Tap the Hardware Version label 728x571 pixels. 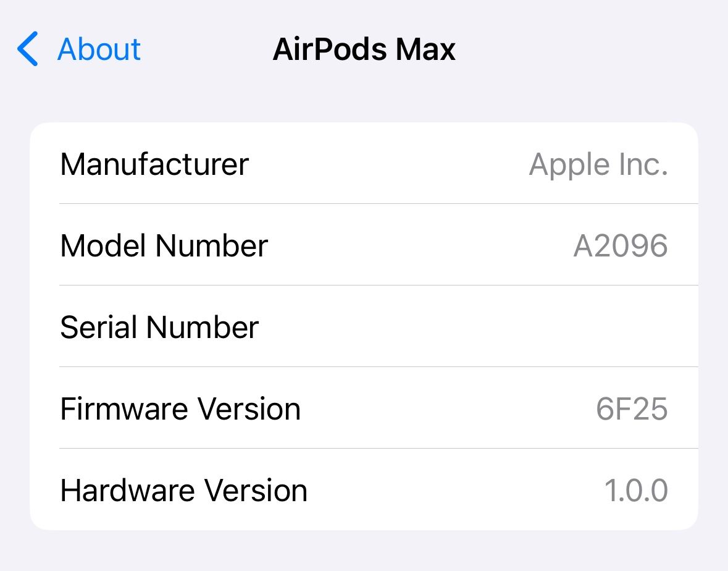click(x=183, y=491)
